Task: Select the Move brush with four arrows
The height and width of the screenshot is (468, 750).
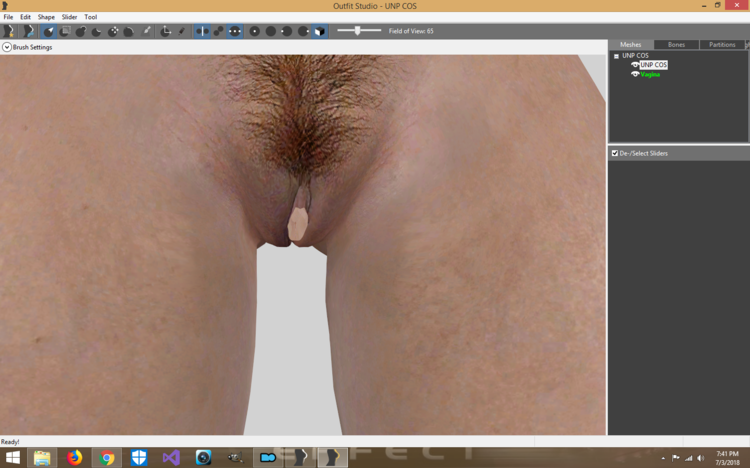Action: (113, 32)
